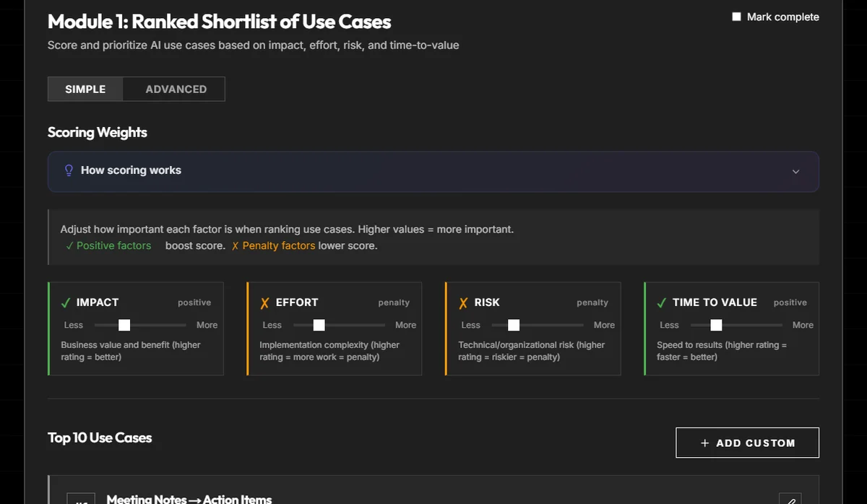Click the chevron in How scoring works
Image resolution: width=867 pixels, height=504 pixels.
[795, 172]
